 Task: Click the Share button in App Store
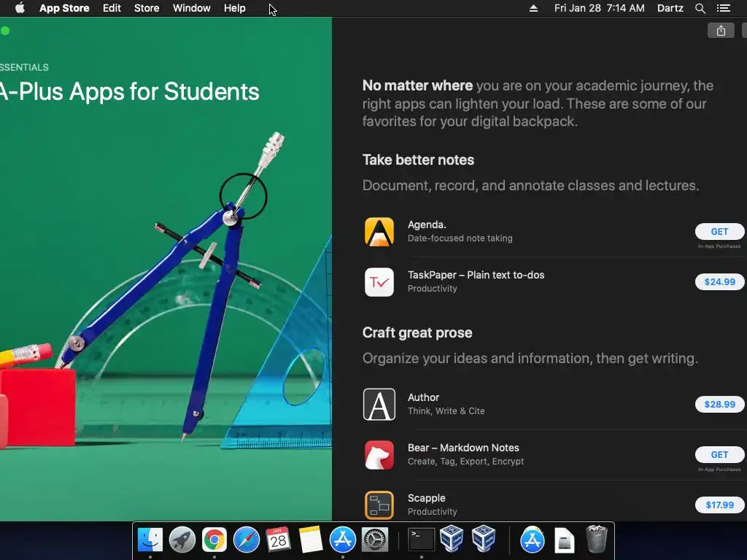pos(721,31)
